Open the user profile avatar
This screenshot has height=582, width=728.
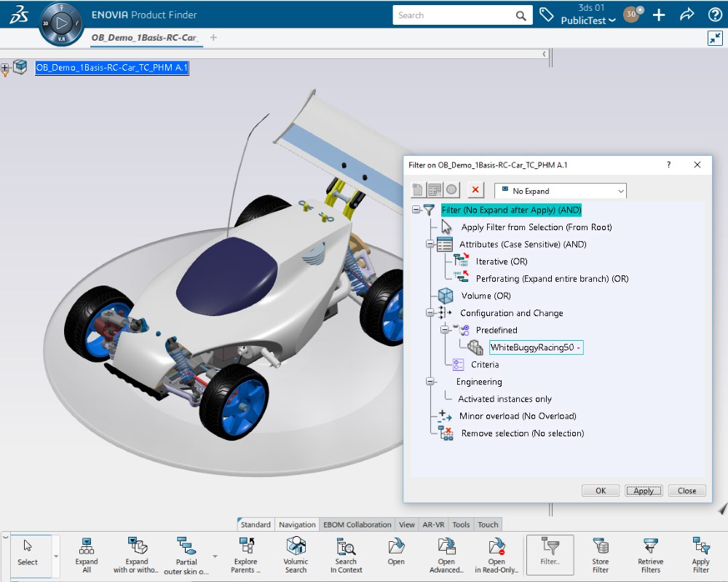(x=633, y=15)
